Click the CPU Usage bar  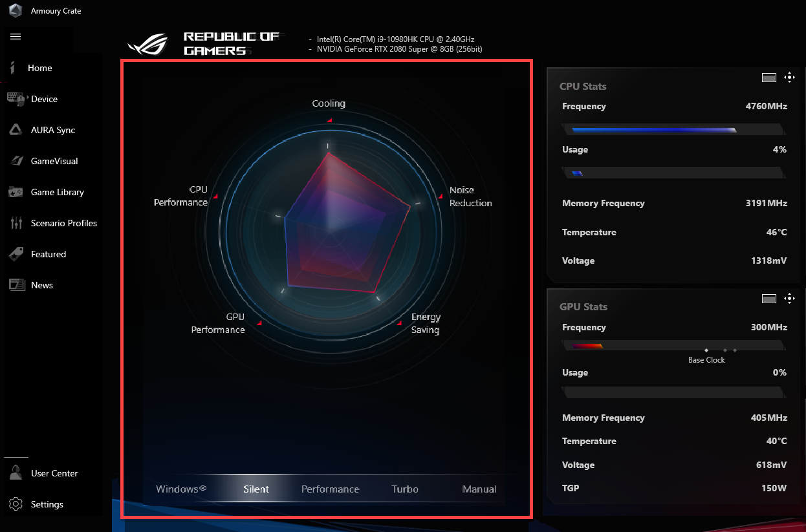click(675, 173)
